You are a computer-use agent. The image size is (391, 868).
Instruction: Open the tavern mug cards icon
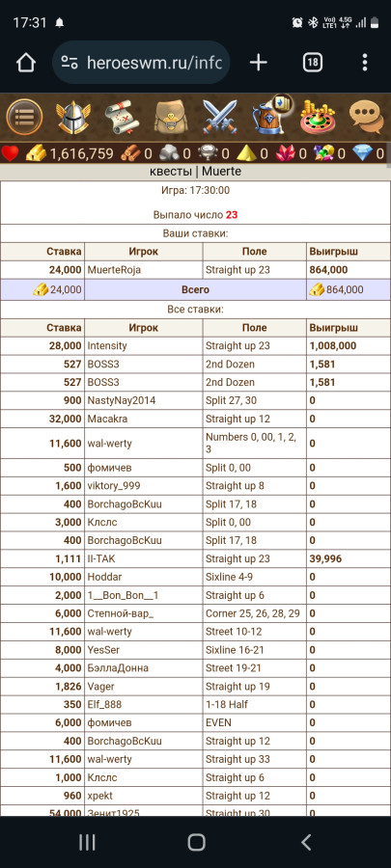(x=271, y=115)
